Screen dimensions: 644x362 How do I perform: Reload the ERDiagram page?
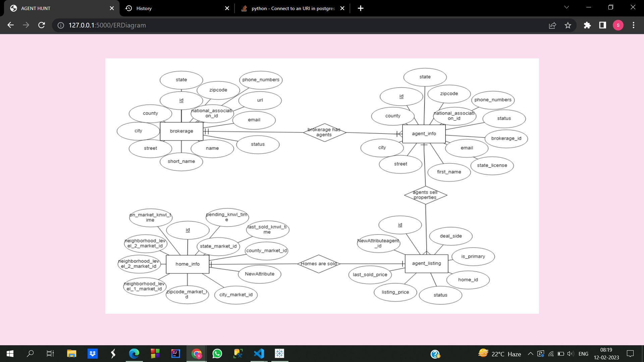tap(42, 25)
